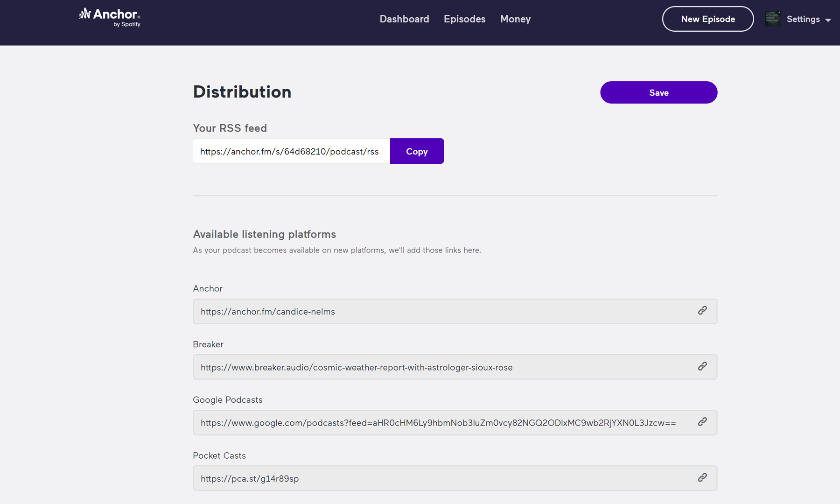Create a New Episode
The height and width of the screenshot is (504, 840).
tap(707, 19)
